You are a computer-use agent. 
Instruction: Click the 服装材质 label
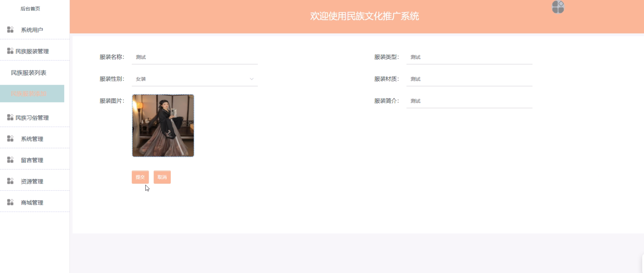point(387,79)
